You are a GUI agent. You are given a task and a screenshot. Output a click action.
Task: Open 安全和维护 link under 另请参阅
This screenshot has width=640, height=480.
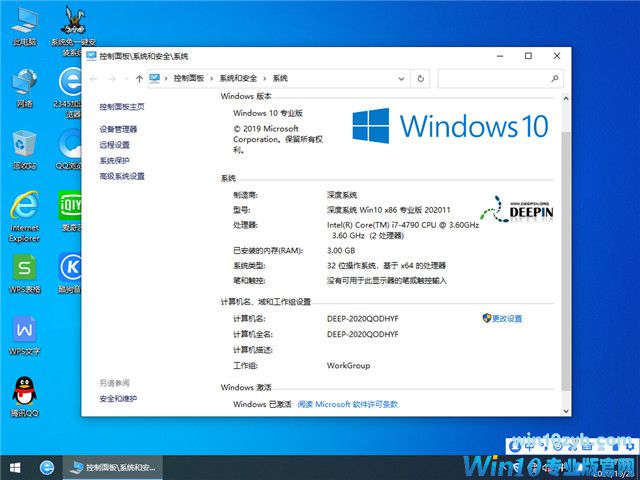(x=118, y=399)
